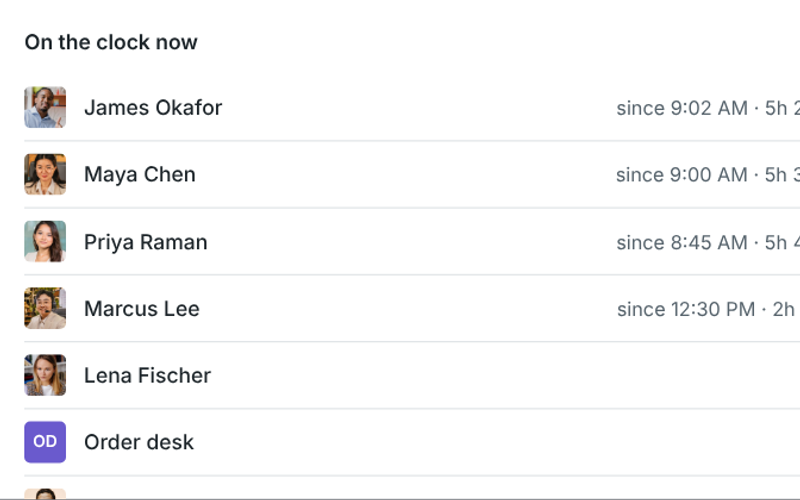Choose the Marcus Lee name
The height and width of the screenshot is (500, 800).
pos(142,309)
